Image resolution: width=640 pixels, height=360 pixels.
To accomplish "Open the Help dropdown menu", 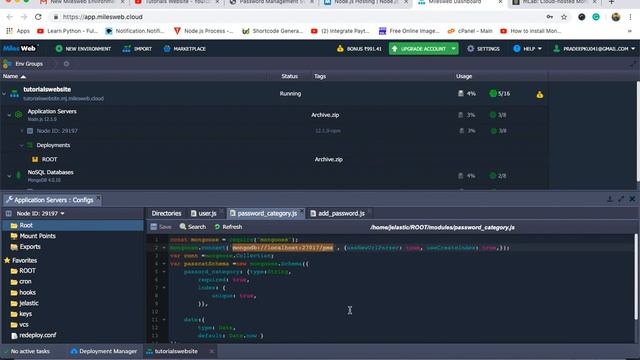I will 527,49.
